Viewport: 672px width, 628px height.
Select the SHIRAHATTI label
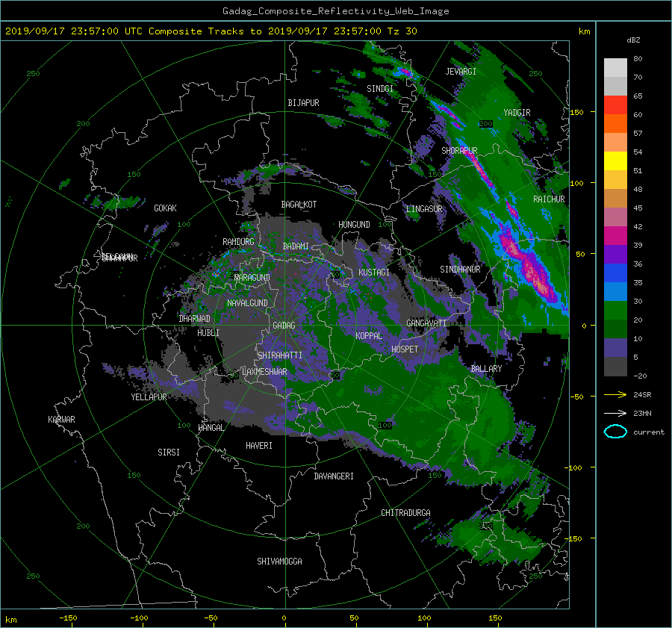(280, 355)
